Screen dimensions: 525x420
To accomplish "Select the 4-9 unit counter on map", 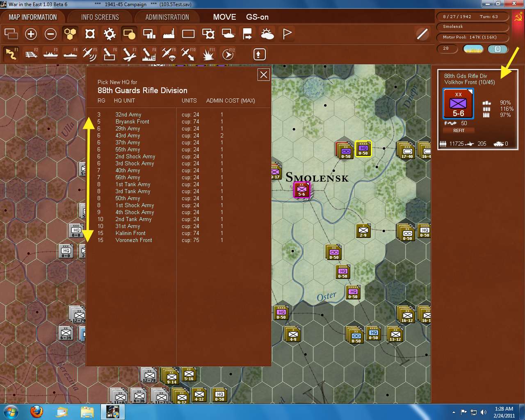I will click(293, 335).
